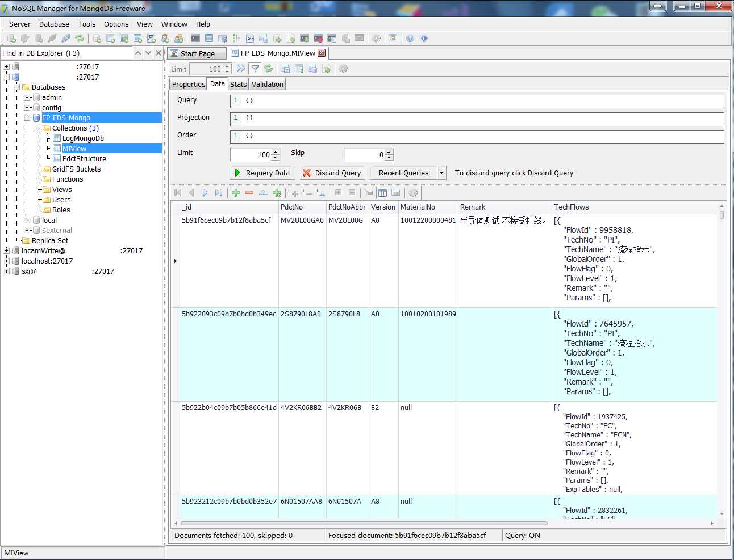Screen dimensions: 734x560
Task: Increase the Skip value with up arrow
Action: pyautogui.click(x=389, y=152)
